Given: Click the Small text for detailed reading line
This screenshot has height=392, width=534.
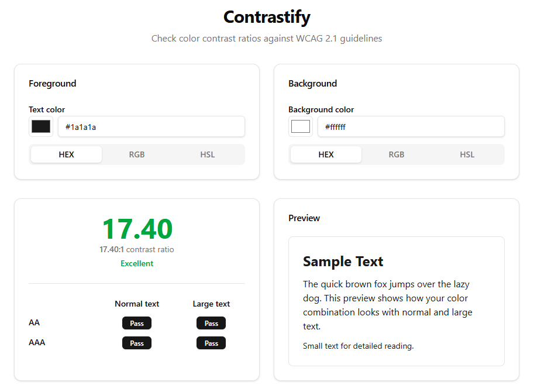Looking at the screenshot, I should point(359,346).
